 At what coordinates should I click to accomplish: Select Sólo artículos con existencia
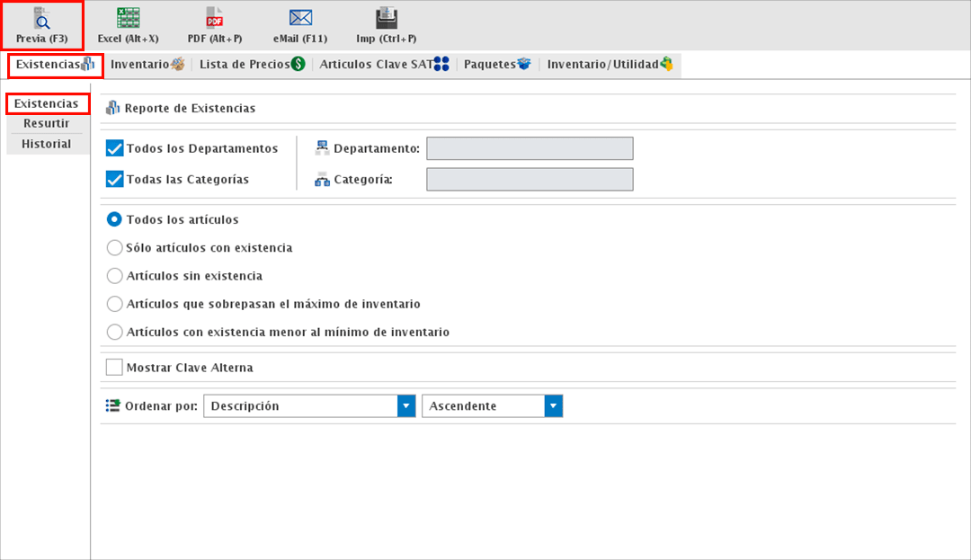114,247
